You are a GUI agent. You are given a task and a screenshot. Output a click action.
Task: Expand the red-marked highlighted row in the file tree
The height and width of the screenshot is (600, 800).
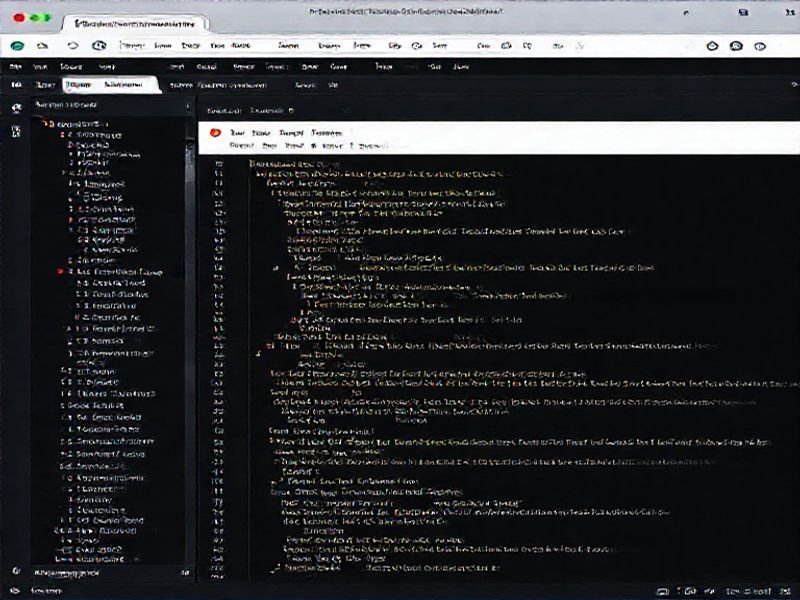[62, 271]
